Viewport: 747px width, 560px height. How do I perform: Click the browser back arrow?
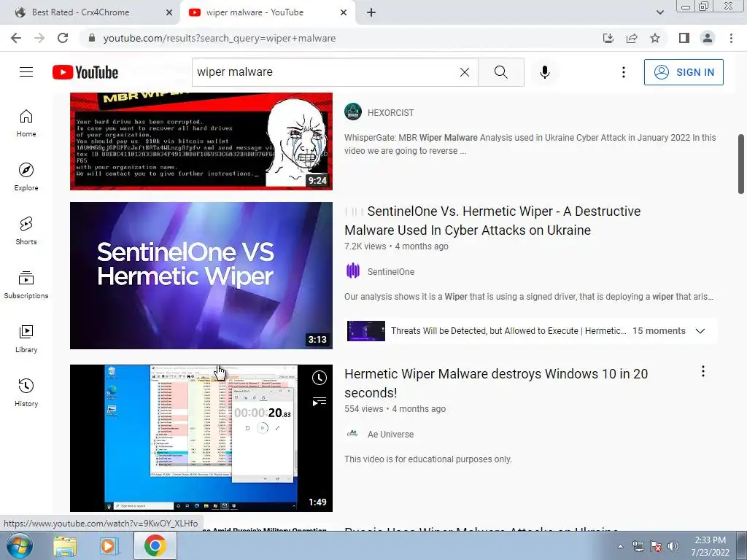16,38
